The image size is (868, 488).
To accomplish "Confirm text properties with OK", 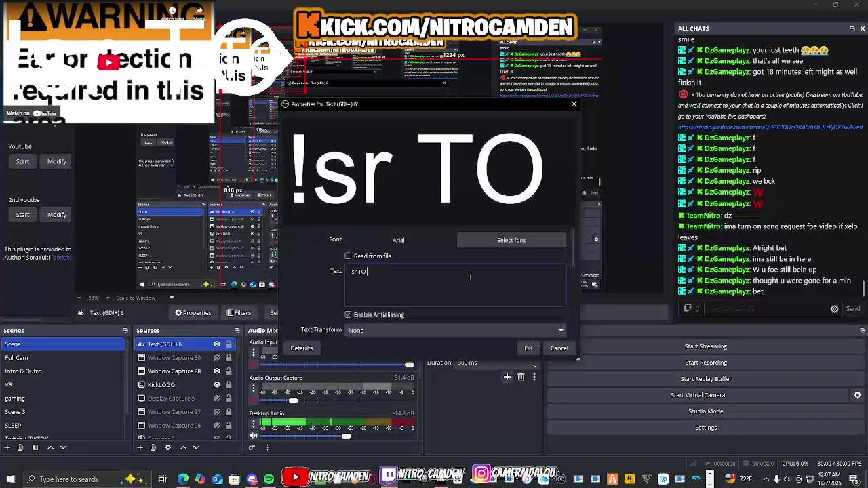I will [528, 348].
